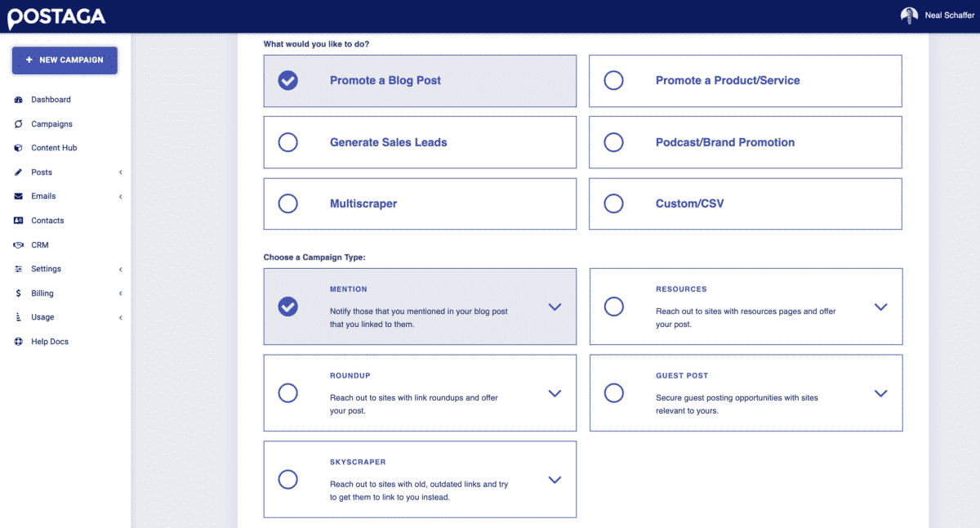
Task: Expand the Mention campaign type chevron
Action: [x=555, y=307]
